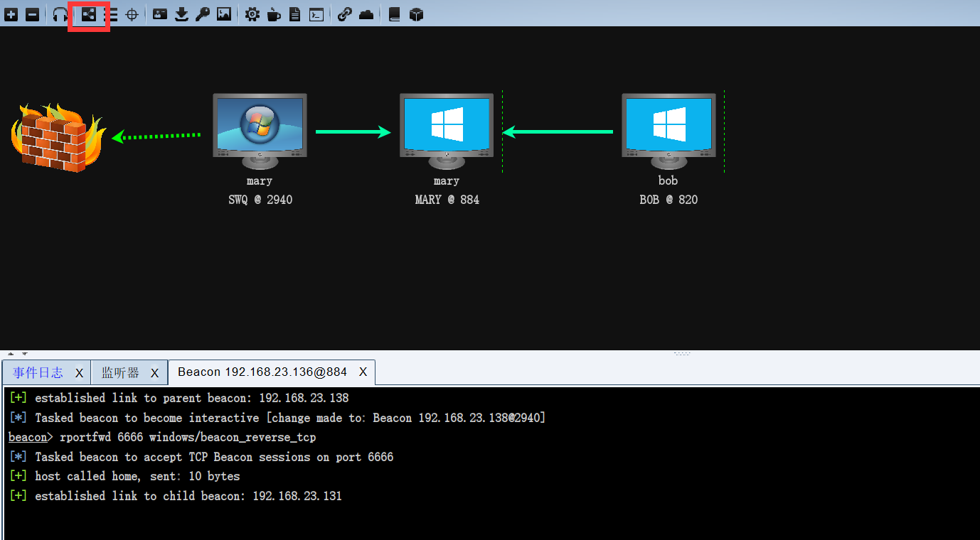Click 'Tasked beacon to become interactive' line
980x540 pixels.
click(x=290, y=418)
